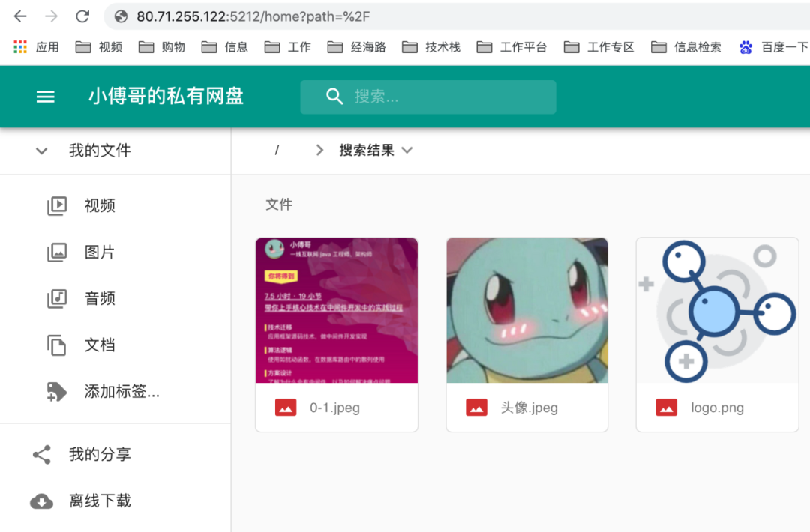Screen dimensions: 810x532
Task: Go to root path slash breadcrumb
Action: coord(277,150)
